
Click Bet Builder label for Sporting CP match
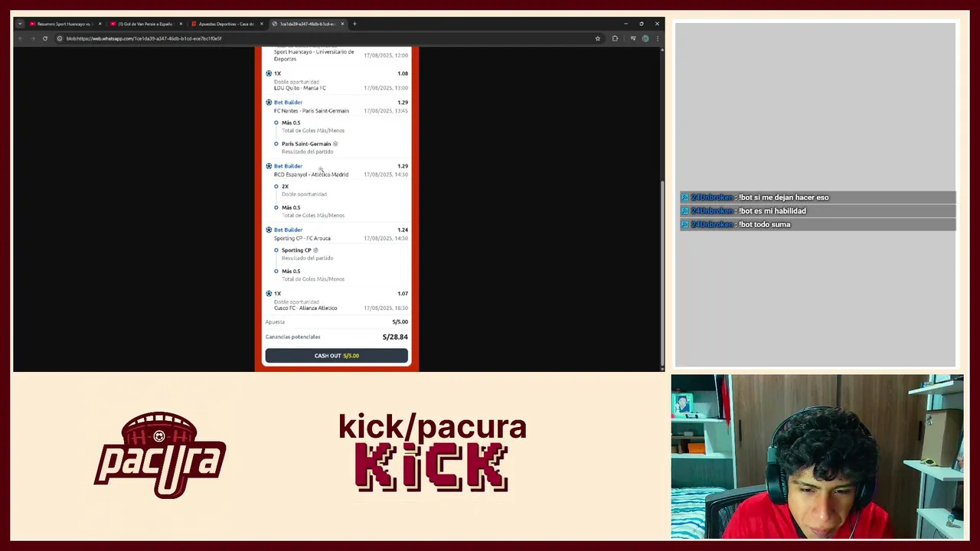(x=288, y=230)
